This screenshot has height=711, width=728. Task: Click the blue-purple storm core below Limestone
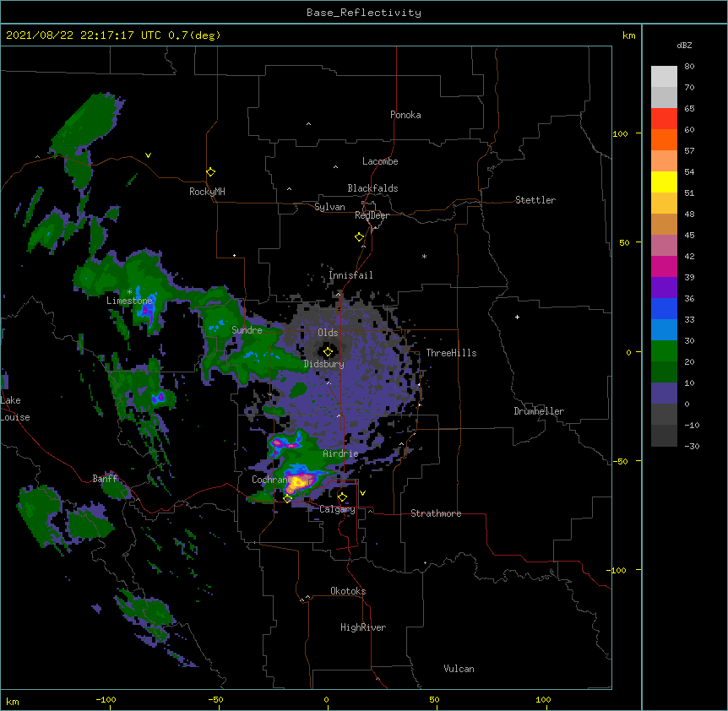point(147,310)
